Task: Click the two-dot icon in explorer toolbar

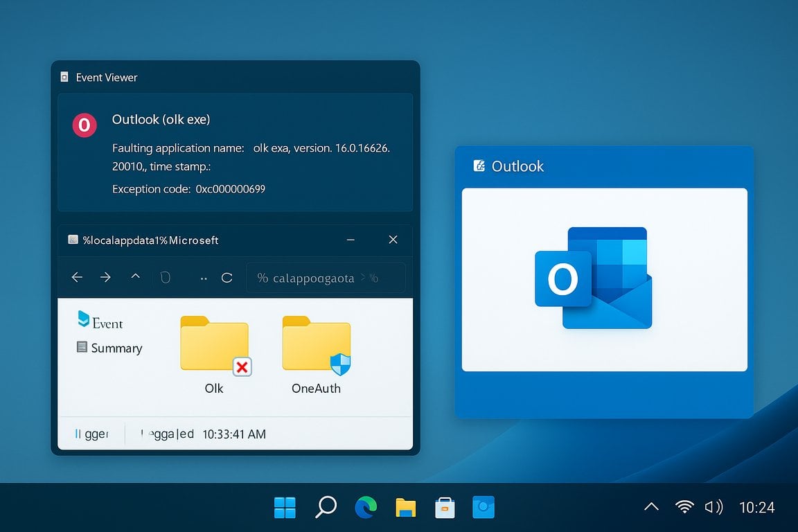Action: (204, 279)
